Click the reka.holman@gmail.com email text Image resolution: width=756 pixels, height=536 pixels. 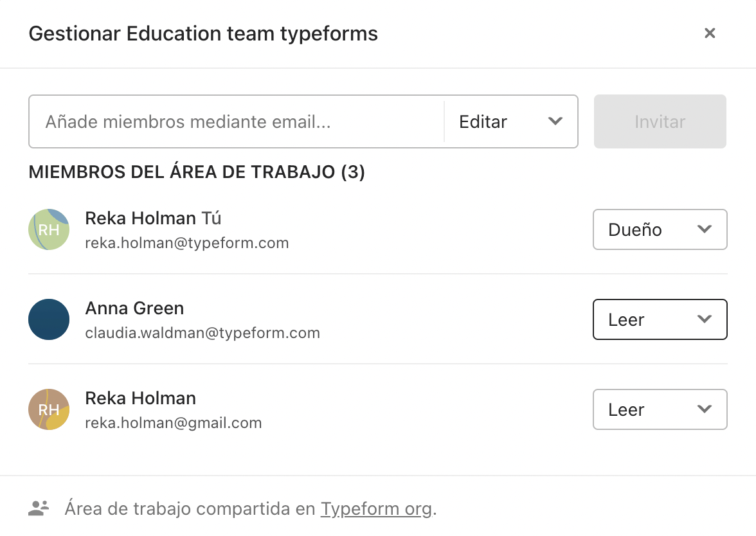(x=174, y=423)
